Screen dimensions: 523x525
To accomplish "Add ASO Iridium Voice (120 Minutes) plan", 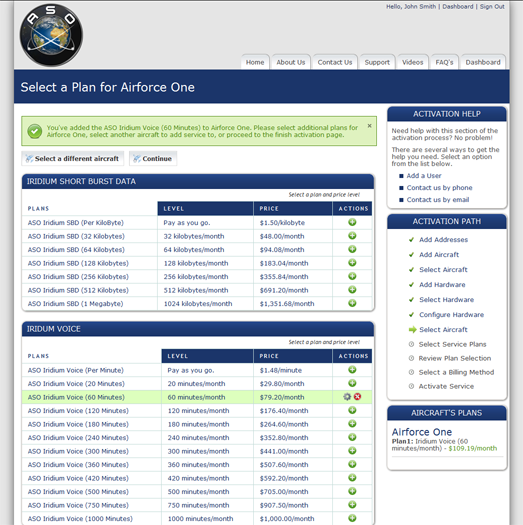I will pyautogui.click(x=352, y=410).
